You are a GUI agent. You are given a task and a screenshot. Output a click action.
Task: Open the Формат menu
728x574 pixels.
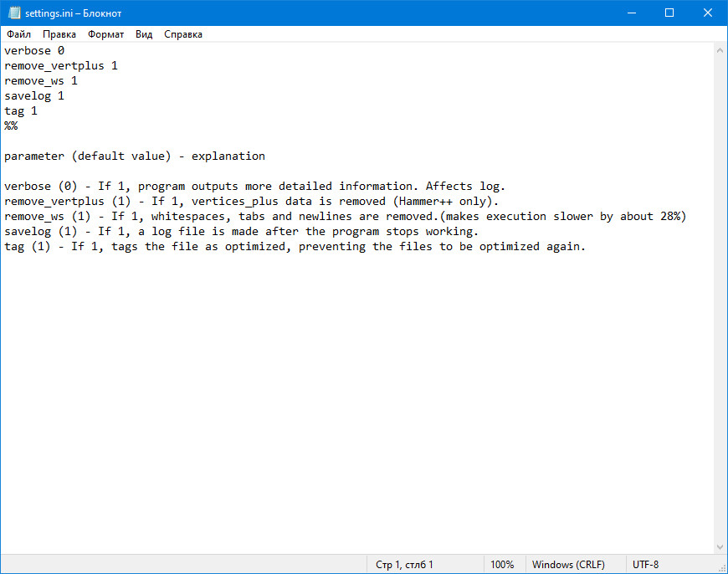[x=105, y=34]
